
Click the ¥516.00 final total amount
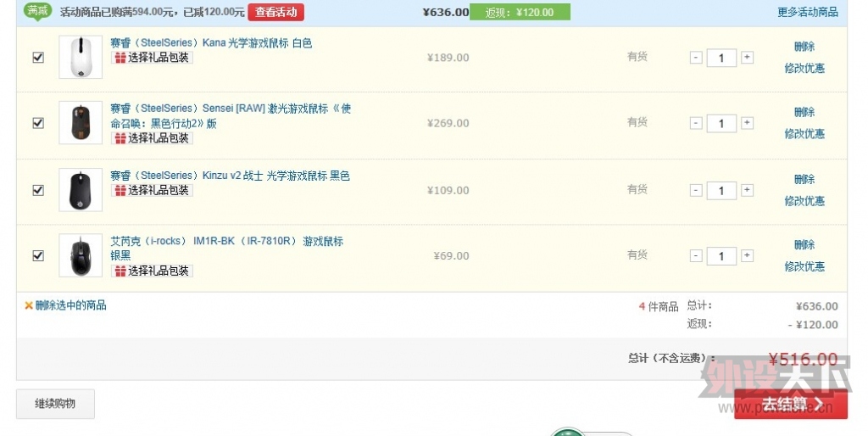(x=804, y=359)
